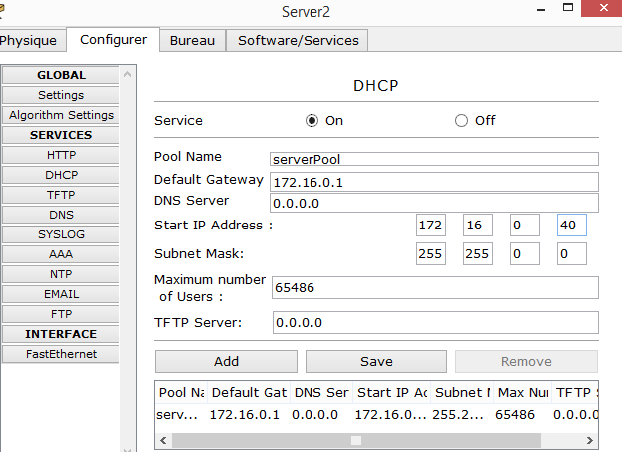The height and width of the screenshot is (453, 623).
Task: Select DNS in the services list
Action: coord(61,215)
